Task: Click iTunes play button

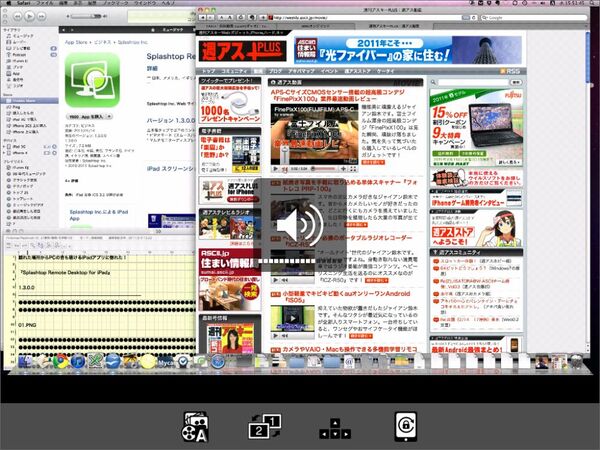Action: (x=29, y=16)
